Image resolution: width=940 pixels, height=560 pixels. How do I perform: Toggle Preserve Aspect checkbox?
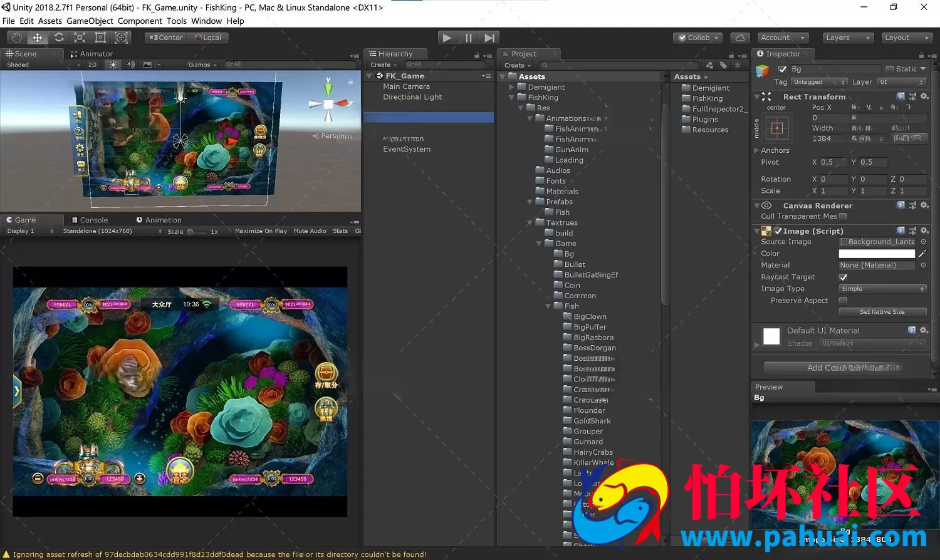(843, 301)
